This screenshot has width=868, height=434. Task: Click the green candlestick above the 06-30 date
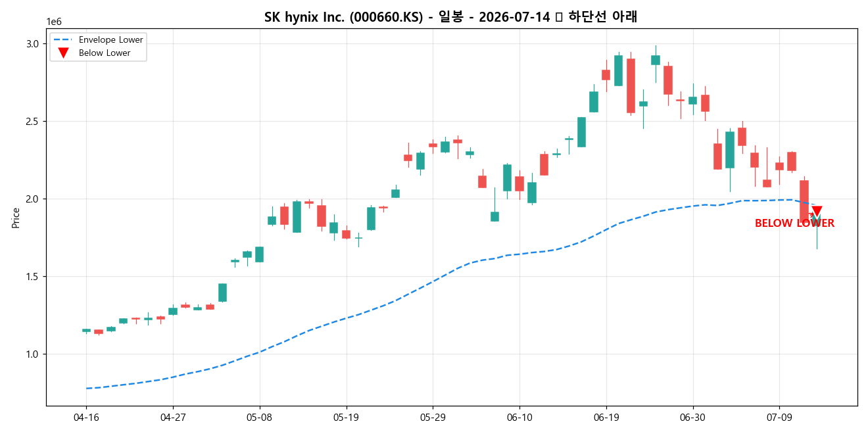[692, 101]
